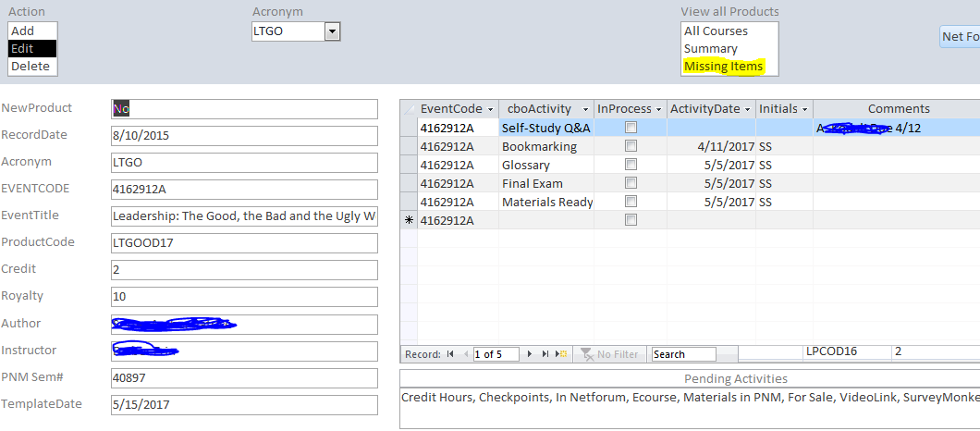The image size is (980, 431).
Task: Click the No Filter indicator
Action: point(610,354)
